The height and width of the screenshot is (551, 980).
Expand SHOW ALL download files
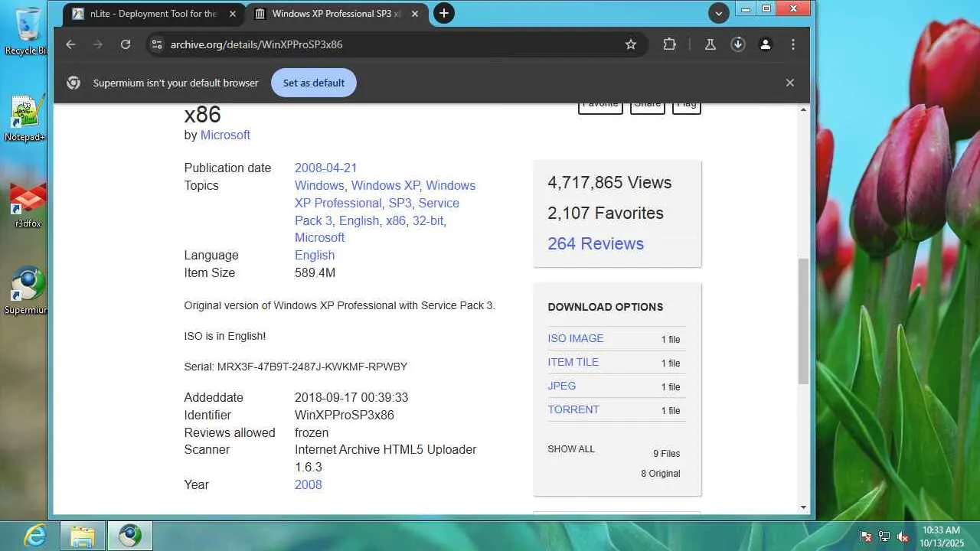coord(571,449)
